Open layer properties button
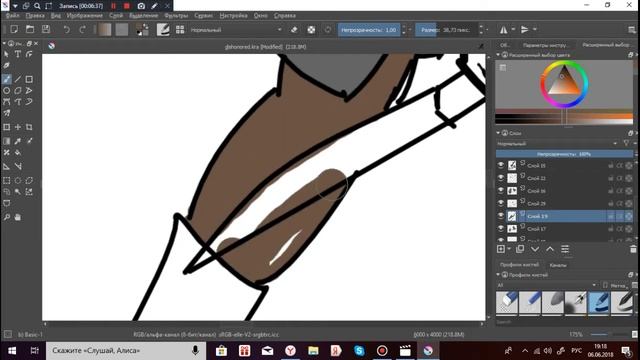 (565, 249)
